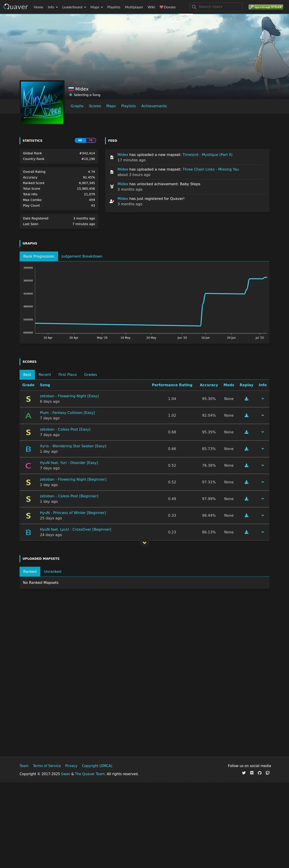
Task: Switch to the Recent scores tab
Action: point(45,375)
